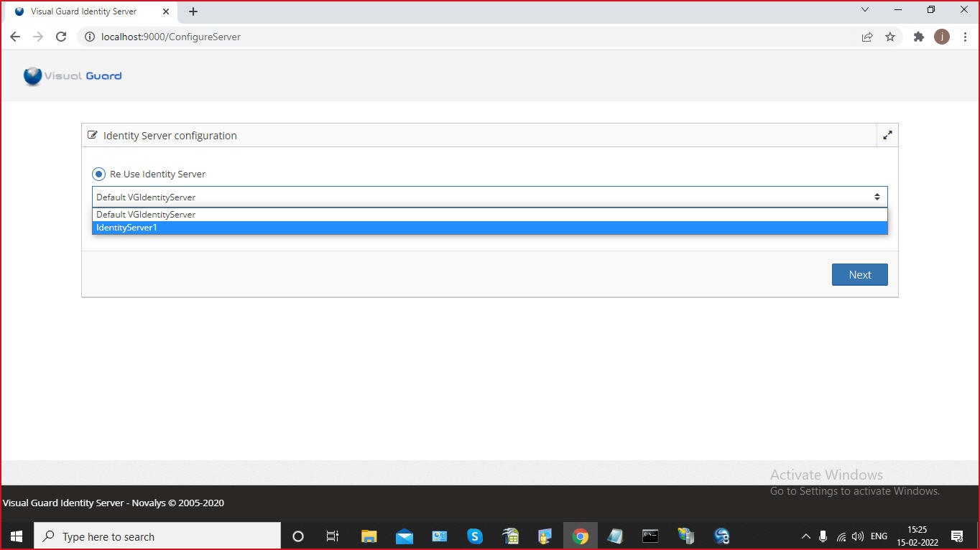Viewport: 980px width, 550px height.
Task: Launch File Explorer from the taskbar
Action: point(369,536)
